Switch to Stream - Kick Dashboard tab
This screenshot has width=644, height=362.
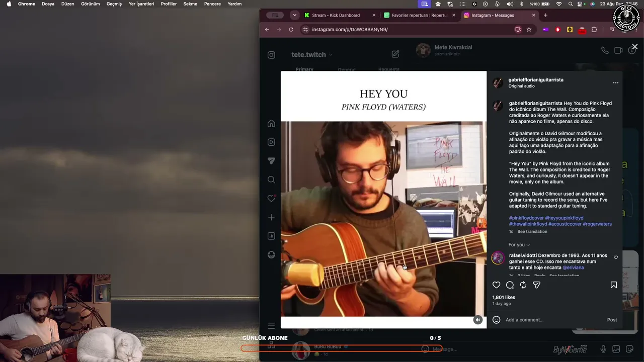(x=340, y=15)
